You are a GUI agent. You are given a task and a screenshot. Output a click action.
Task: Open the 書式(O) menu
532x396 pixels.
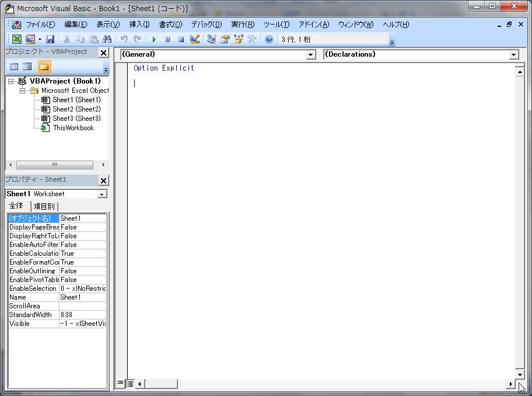point(170,25)
